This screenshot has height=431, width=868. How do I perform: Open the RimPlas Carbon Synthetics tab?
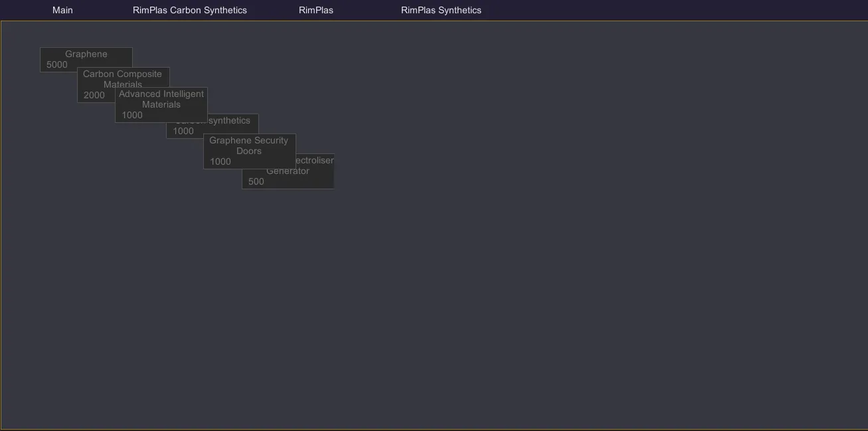point(189,10)
